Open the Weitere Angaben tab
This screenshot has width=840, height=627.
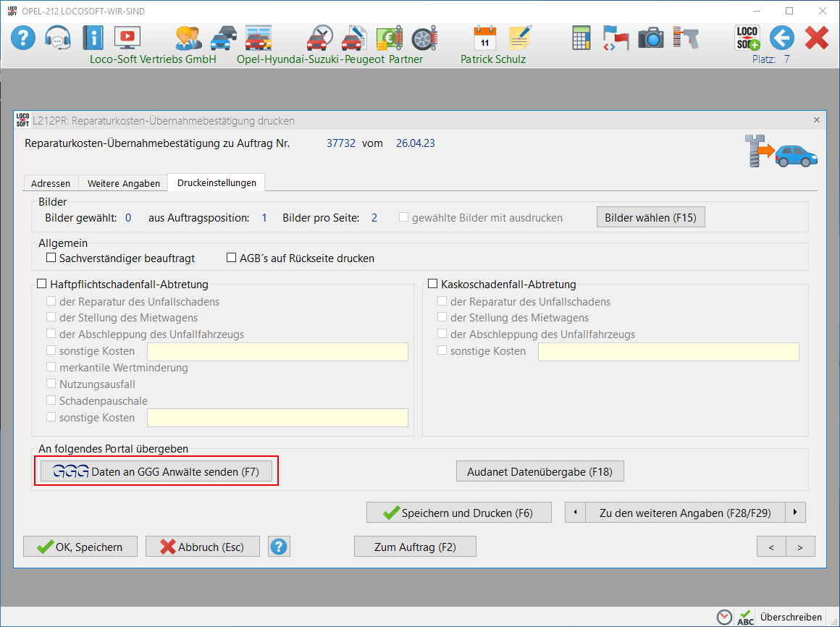(122, 183)
